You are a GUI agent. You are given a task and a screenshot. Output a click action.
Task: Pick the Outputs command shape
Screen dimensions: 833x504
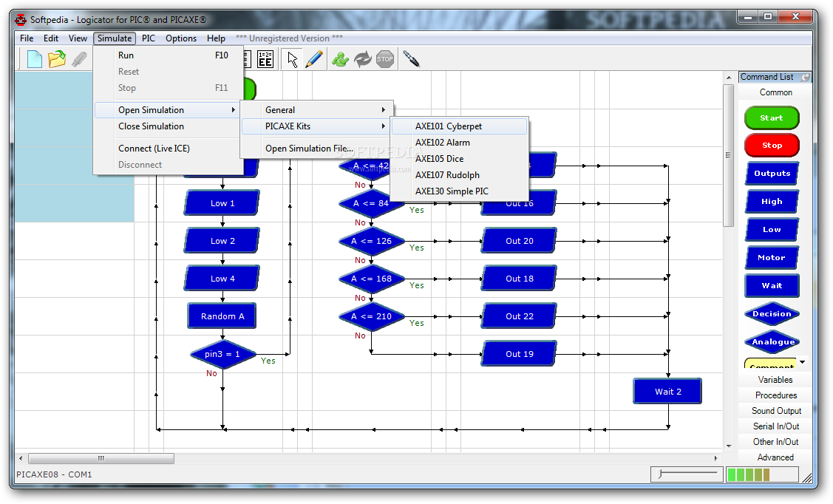[772, 173]
